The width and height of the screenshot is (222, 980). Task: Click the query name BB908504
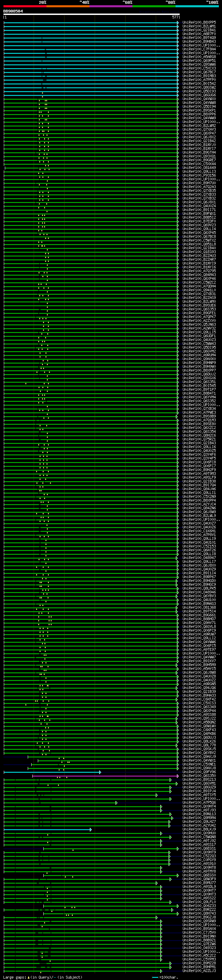[x=13, y=11]
